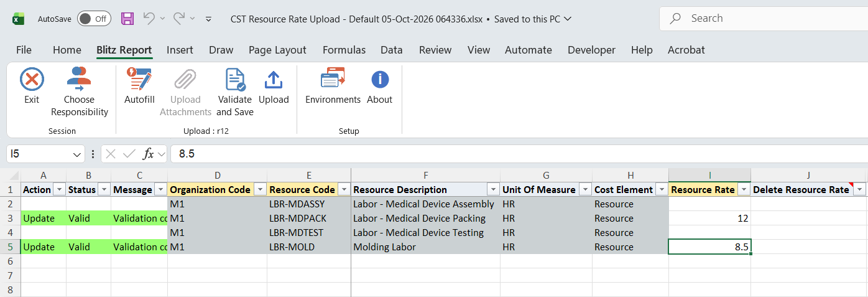Switch to the Insert tab

[180, 50]
